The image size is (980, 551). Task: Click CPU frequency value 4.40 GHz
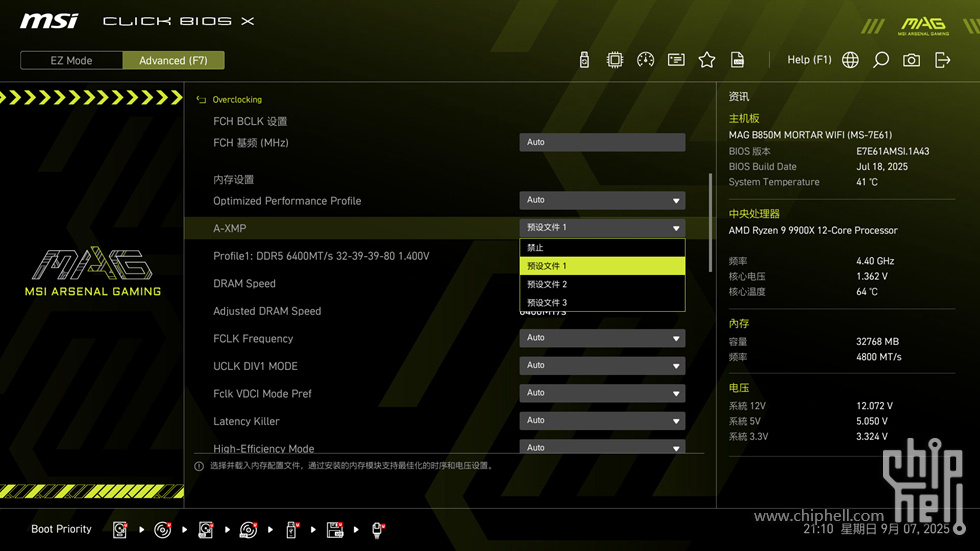(875, 261)
